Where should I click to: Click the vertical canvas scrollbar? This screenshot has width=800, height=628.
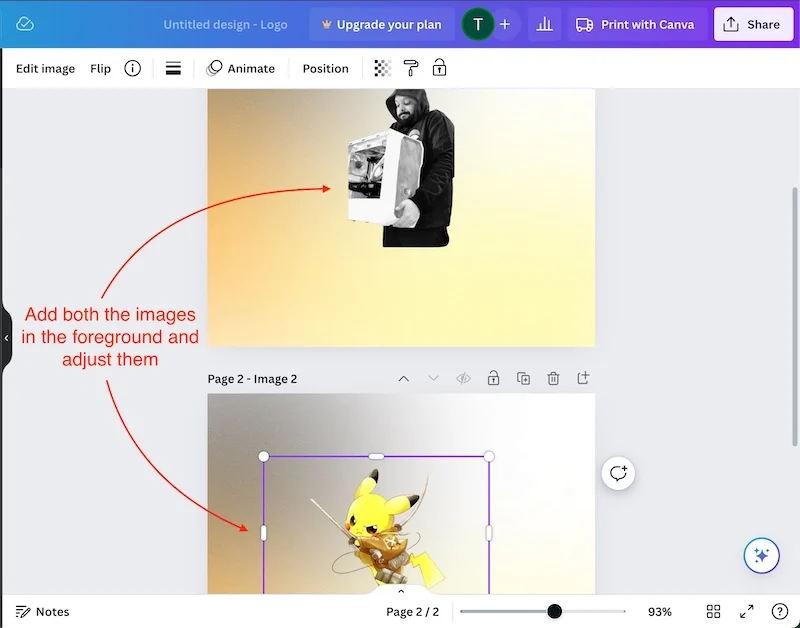click(x=794, y=316)
